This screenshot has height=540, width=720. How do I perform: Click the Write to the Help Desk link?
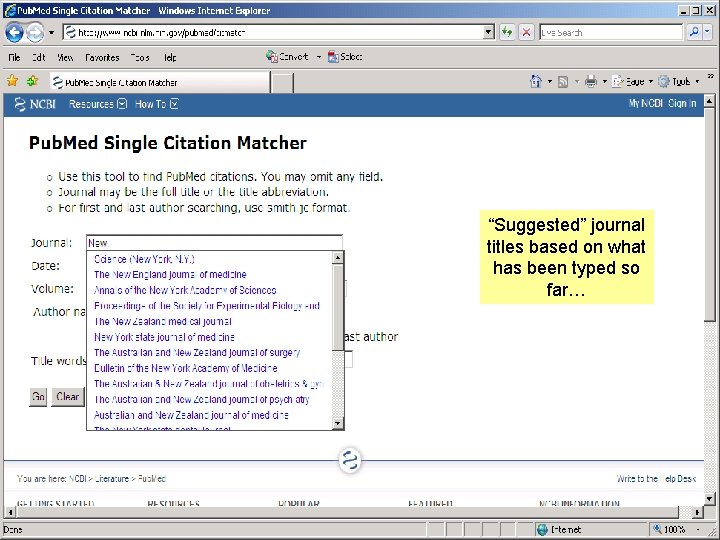click(x=656, y=478)
